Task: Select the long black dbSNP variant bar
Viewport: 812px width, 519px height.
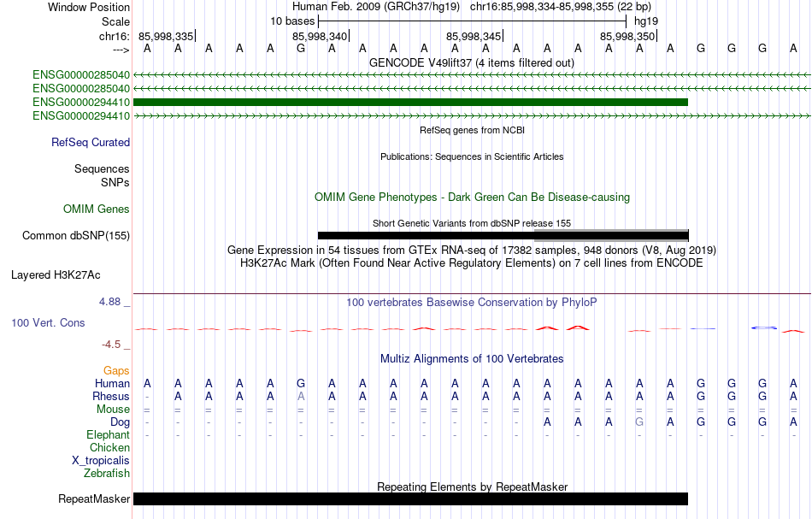Action: coord(426,236)
